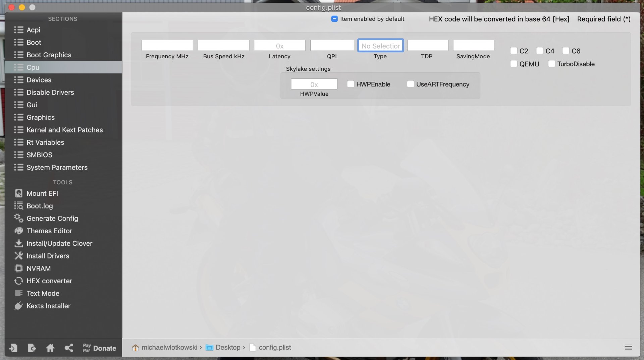Image resolution: width=644 pixels, height=360 pixels.
Task: Open the CPU Type combo box
Action: pyautogui.click(x=381, y=46)
